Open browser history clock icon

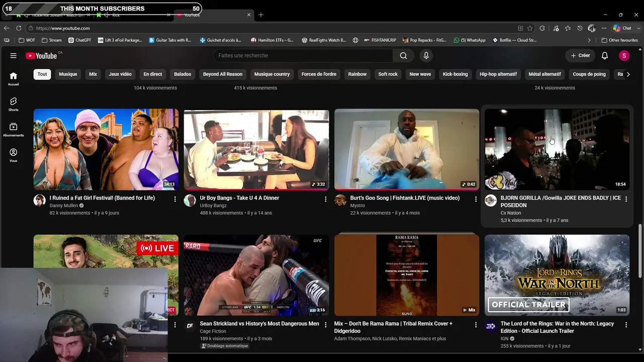[x=580, y=28]
